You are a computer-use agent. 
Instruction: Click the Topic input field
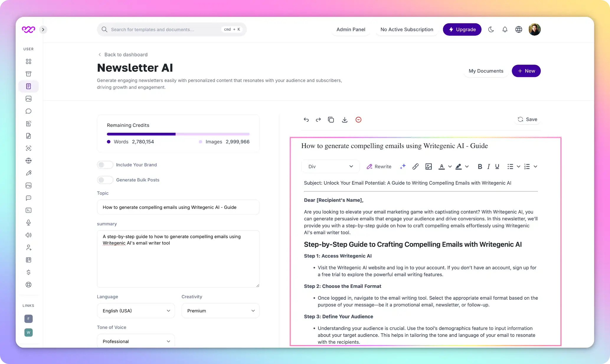tap(178, 207)
